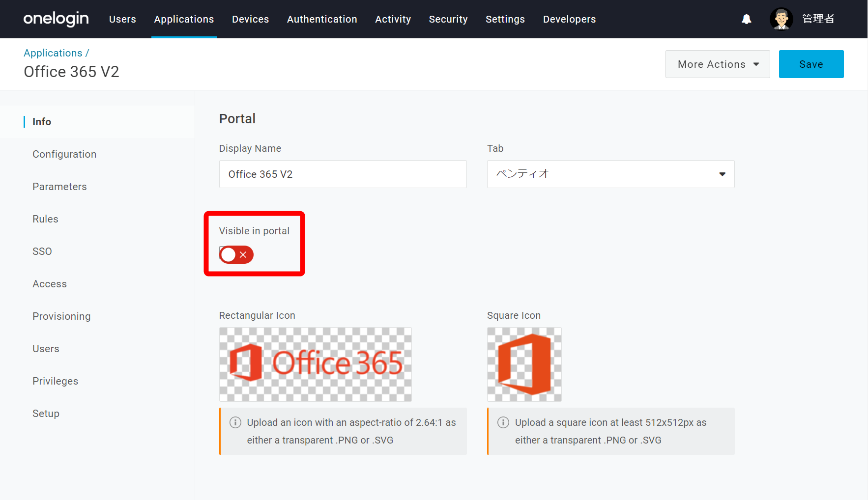Click the info icon under the square icon

[503, 422]
